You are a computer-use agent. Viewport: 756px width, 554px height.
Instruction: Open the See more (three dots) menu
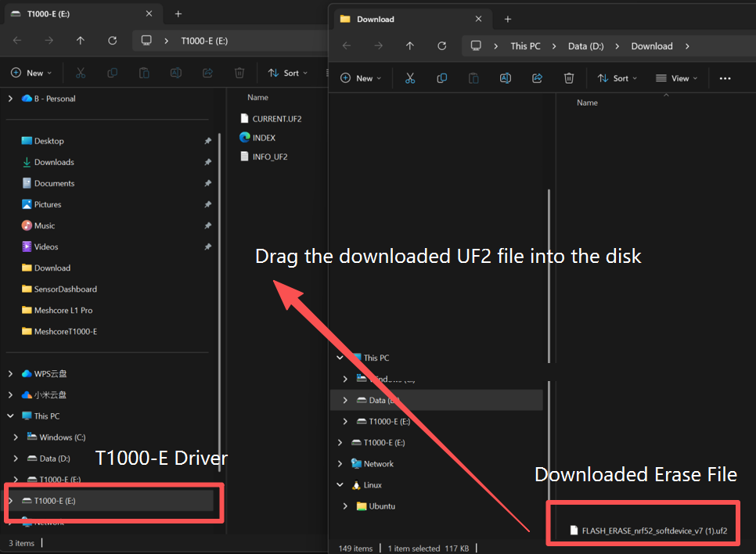(725, 78)
